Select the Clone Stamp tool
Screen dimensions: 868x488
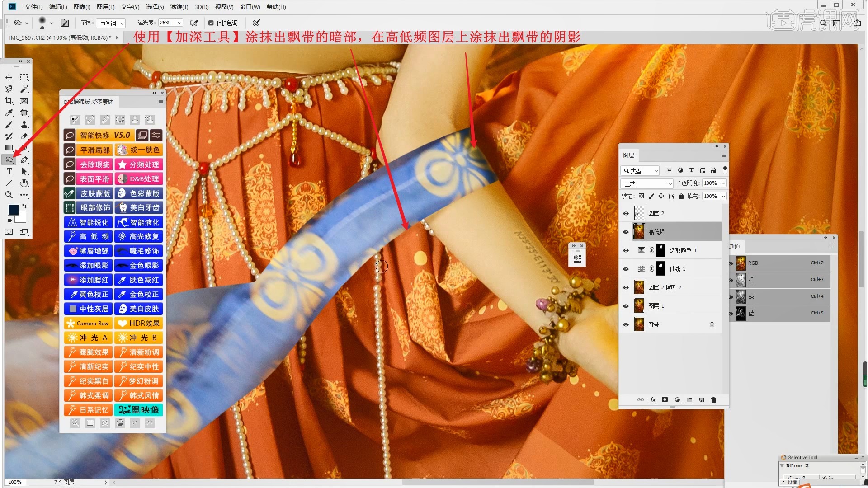point(24,124)
